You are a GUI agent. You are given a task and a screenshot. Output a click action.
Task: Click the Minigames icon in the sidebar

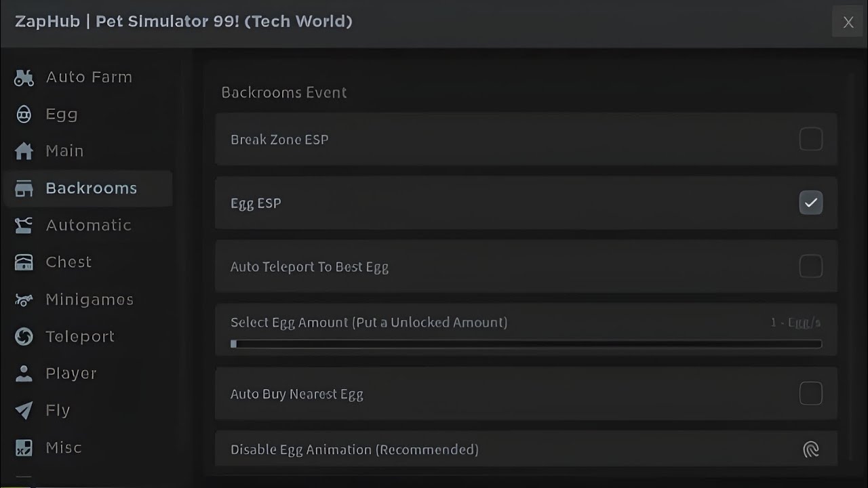click(x=24, y=300)
